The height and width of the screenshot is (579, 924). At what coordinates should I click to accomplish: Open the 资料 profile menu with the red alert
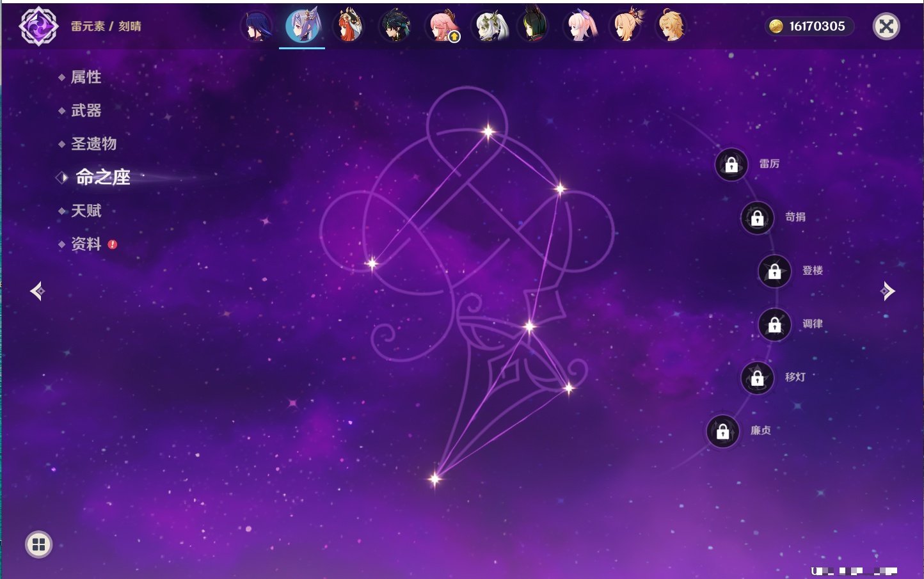coord(88,244)
